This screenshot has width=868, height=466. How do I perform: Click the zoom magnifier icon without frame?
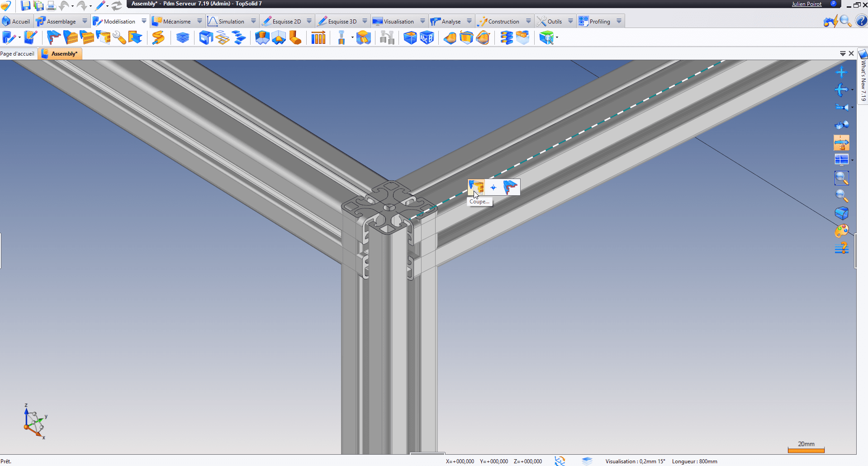click(x=841, y=195)
